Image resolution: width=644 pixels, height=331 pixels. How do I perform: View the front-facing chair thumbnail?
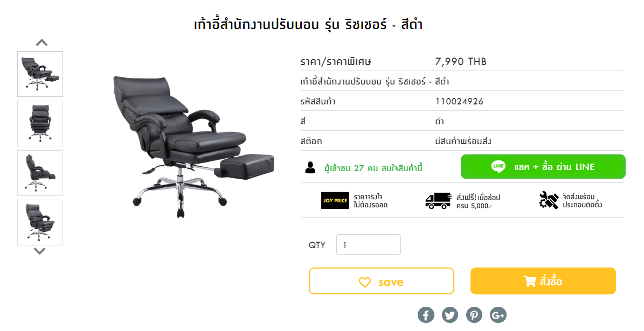tap(40, 123)
